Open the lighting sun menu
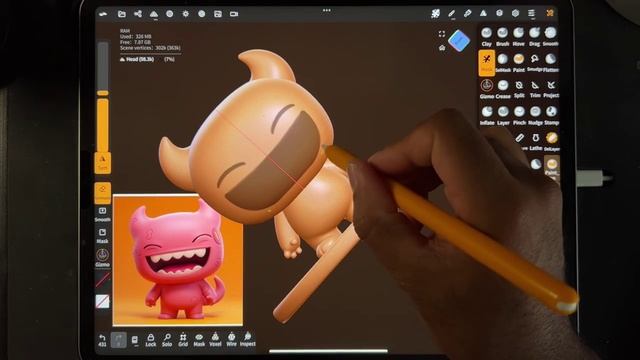Viewport: 640px width, 360px height. tap(186, 14)
